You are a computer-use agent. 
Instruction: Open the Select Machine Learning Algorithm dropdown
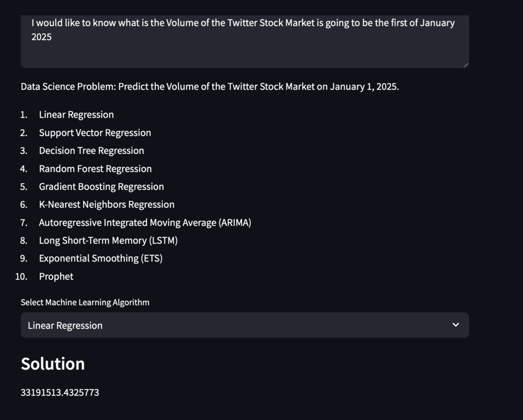point(244,325)
